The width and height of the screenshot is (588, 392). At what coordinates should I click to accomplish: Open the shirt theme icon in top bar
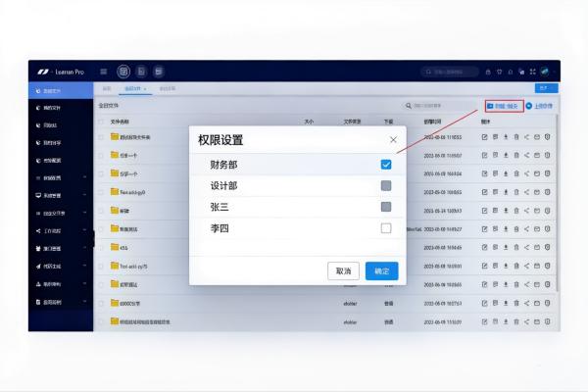point(499,72)
